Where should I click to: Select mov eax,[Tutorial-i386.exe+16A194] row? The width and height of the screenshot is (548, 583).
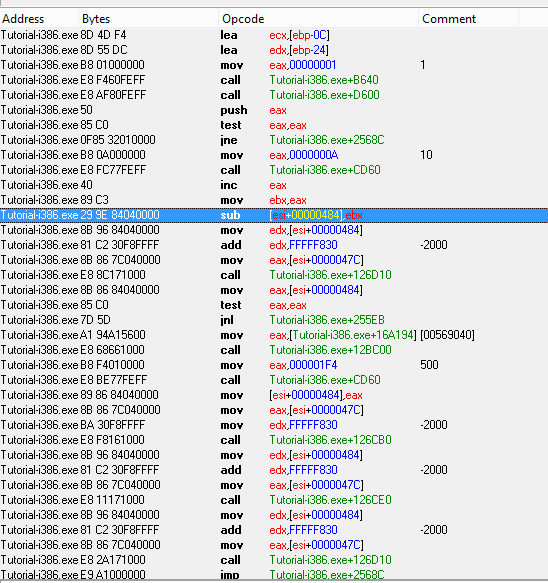(x=274, y=335)
